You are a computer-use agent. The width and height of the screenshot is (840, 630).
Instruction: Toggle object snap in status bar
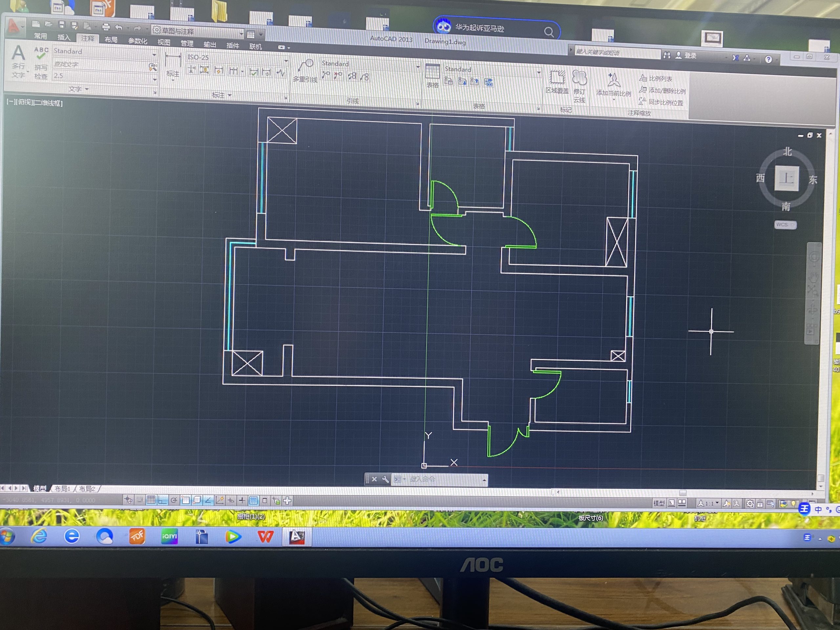coord(186,500)
